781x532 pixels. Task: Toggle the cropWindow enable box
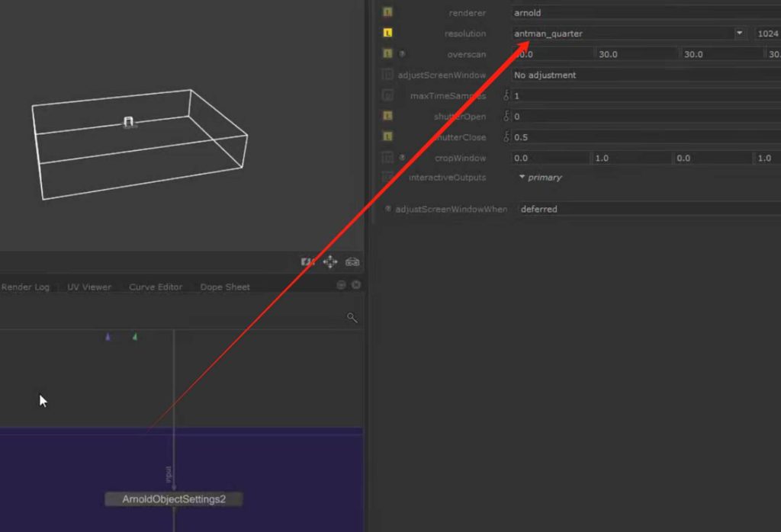(387, 158)
